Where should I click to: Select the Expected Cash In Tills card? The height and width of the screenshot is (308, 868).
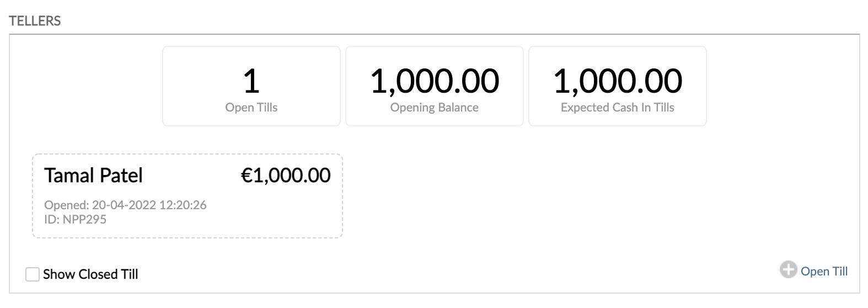pos(617,86)
